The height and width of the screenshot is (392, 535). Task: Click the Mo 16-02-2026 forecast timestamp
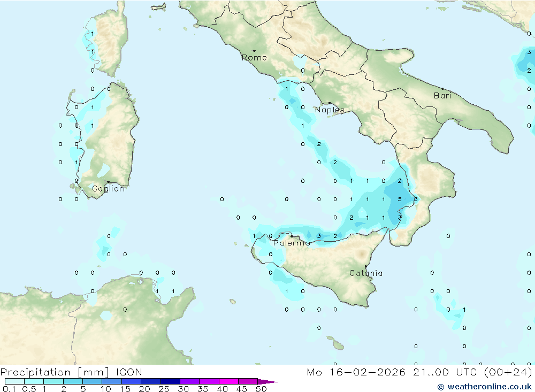419,372
